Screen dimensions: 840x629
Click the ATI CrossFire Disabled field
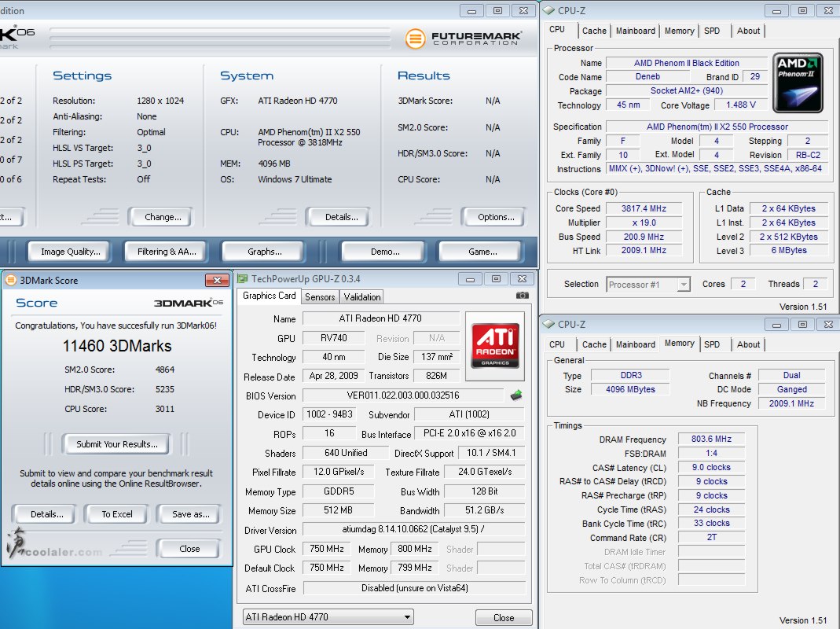coord(414,588)
